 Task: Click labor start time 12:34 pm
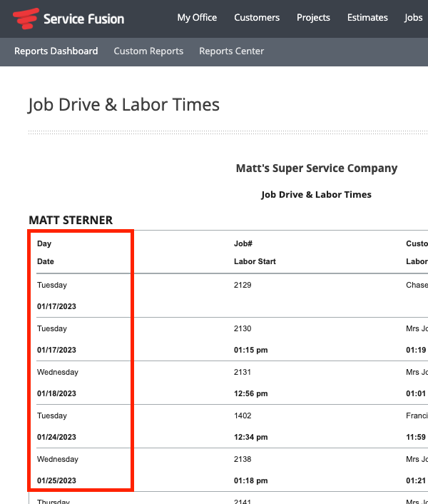coord(251,437)
